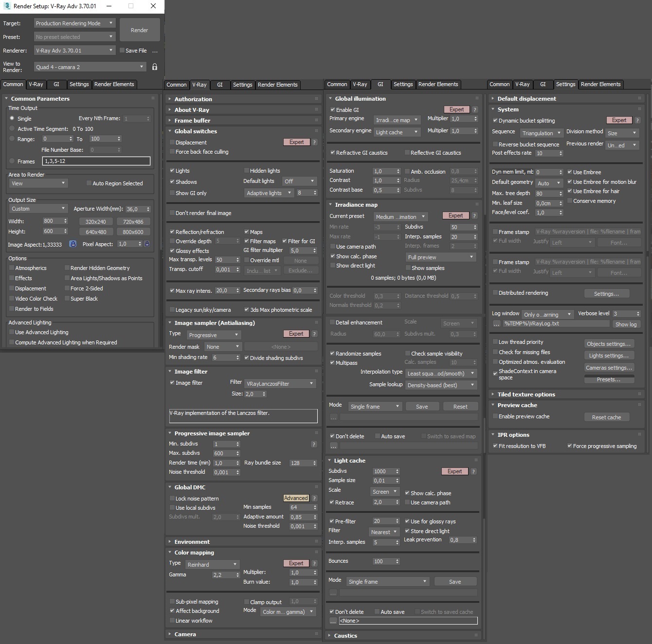Enable the Displacement checkbox in Global switches
Viewport: 652px width, 644px height.
[172, 143]
